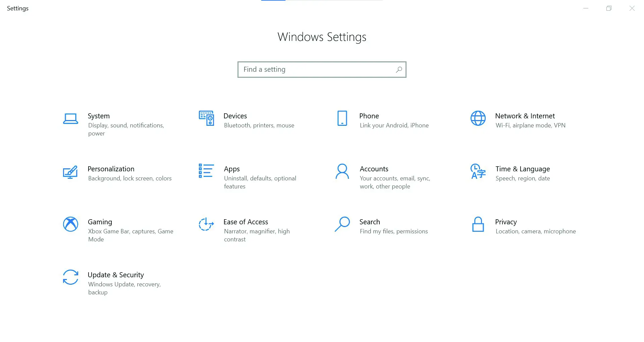Click the 'Speech, region, date' description
644x342 pixels.
pos(523,178)
